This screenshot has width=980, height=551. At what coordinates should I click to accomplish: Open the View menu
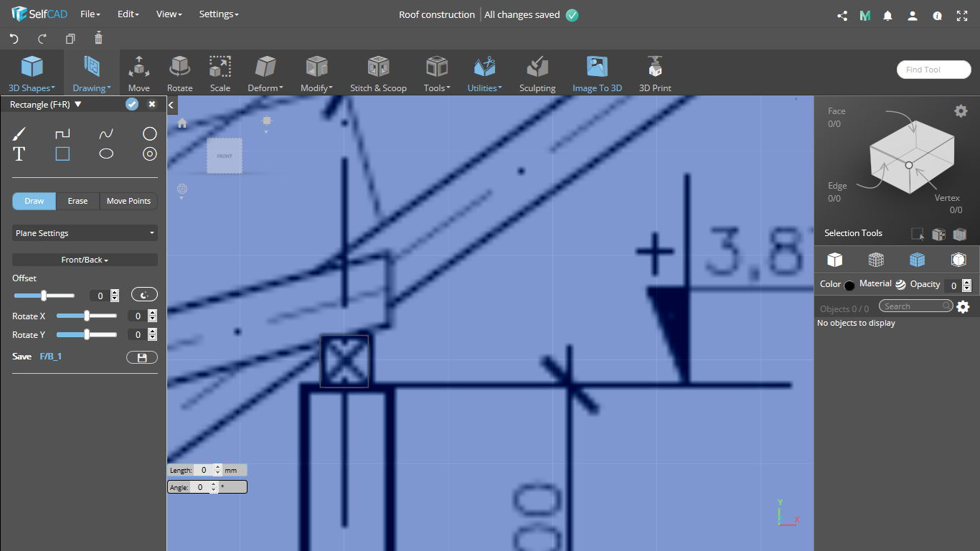click(x=169, y=14)
